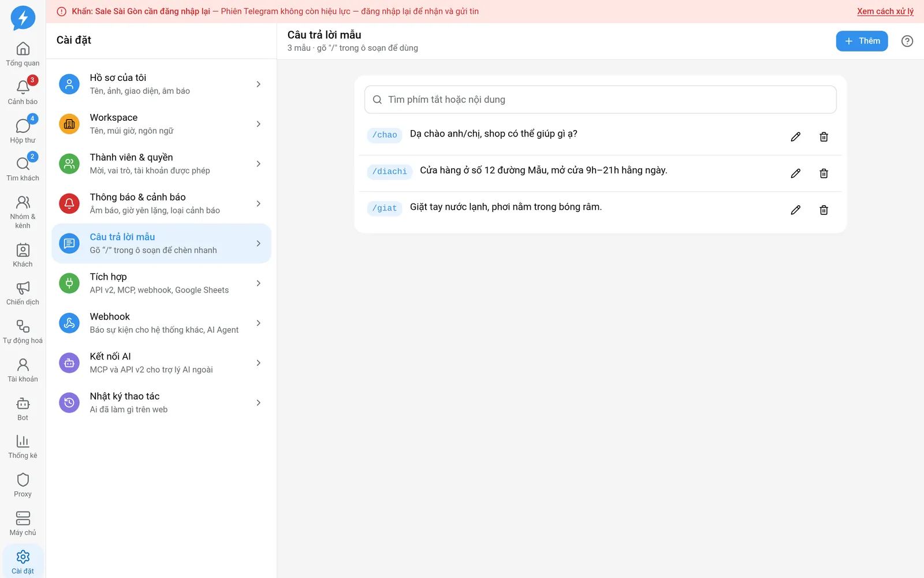This screenshot has height=578, width=924.
Task: Edit the /chao template
Action: tap(796, 137)
